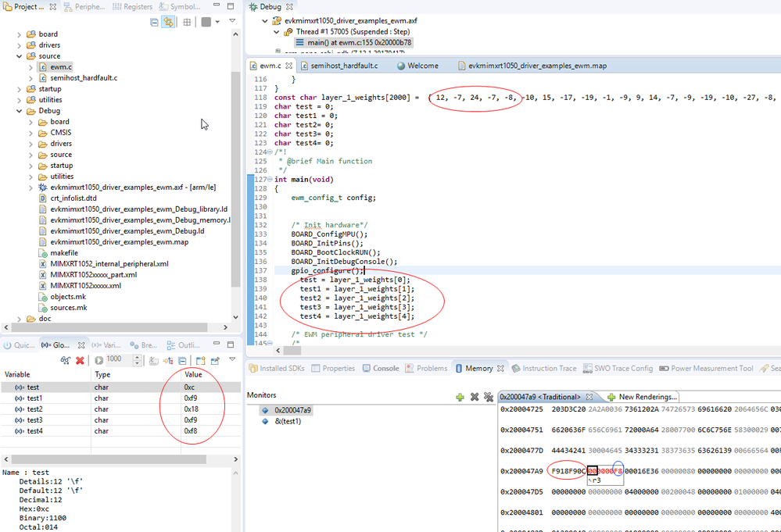Switch to Registers view tab

click(132, 6)
